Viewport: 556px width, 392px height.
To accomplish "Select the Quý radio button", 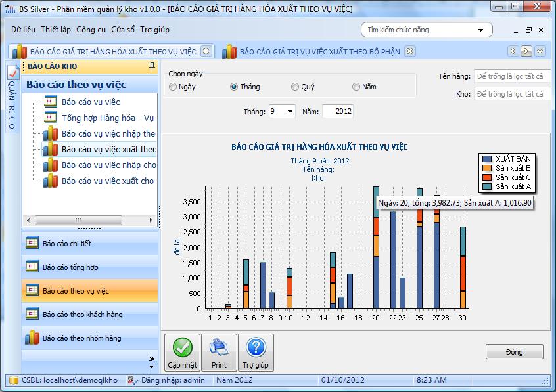I will [x=295, y=87].
